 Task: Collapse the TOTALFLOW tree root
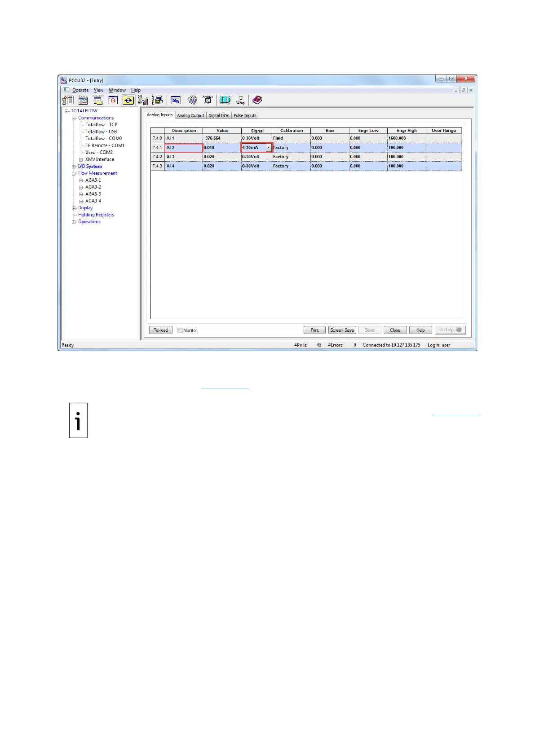click(x=66, y=111)
